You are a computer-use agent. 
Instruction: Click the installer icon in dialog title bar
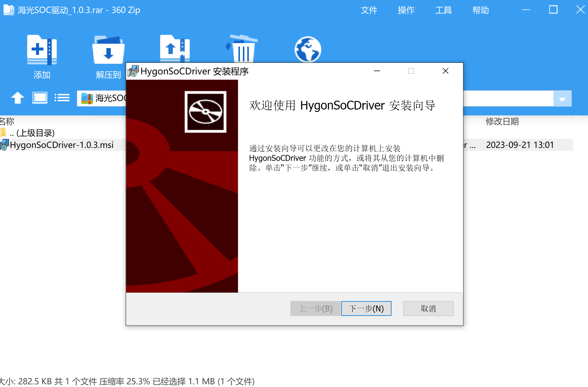coord(133,71)
